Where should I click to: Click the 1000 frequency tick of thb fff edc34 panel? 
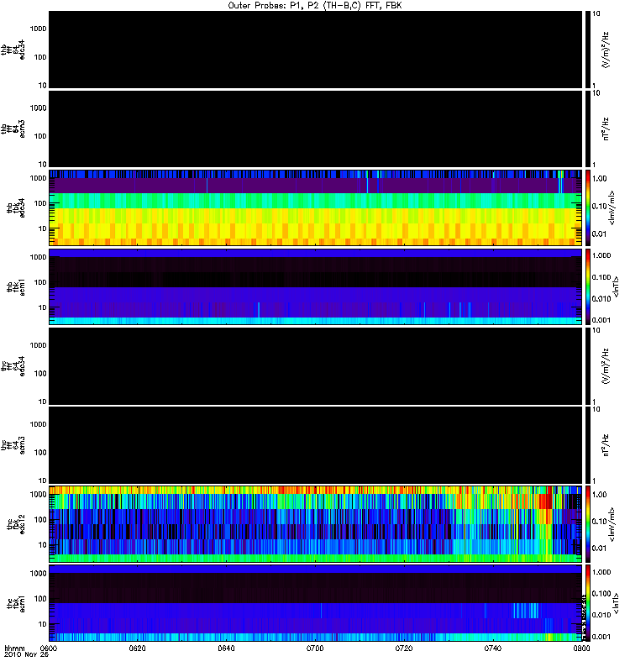click(38, 29)
